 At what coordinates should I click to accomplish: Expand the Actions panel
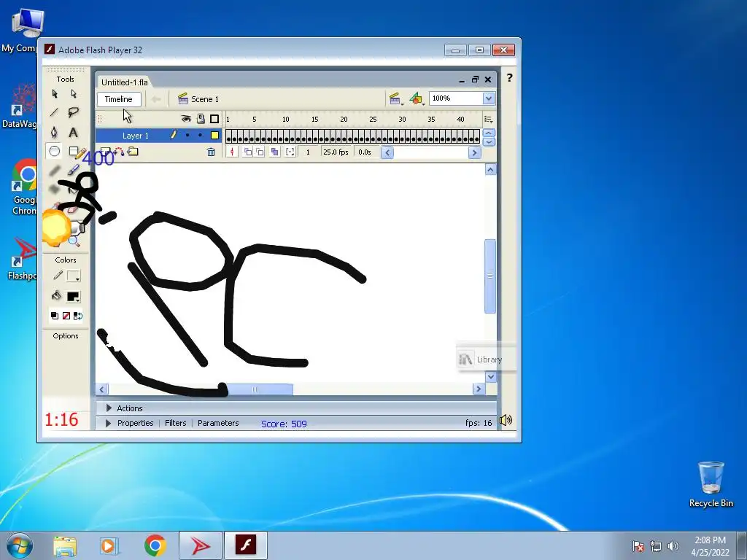pyautogui.click(x=109, y=408)
